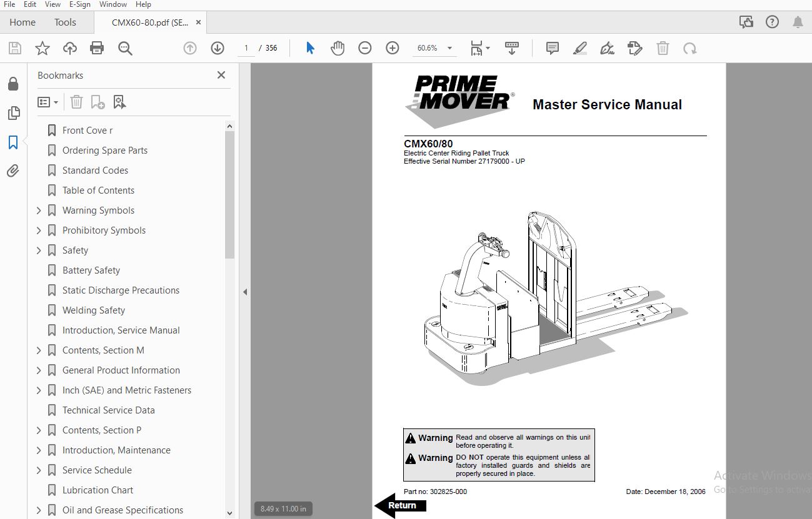The image size is (812, 519).
Task: Click the share chat icon top right
Action: pos(746,22)
